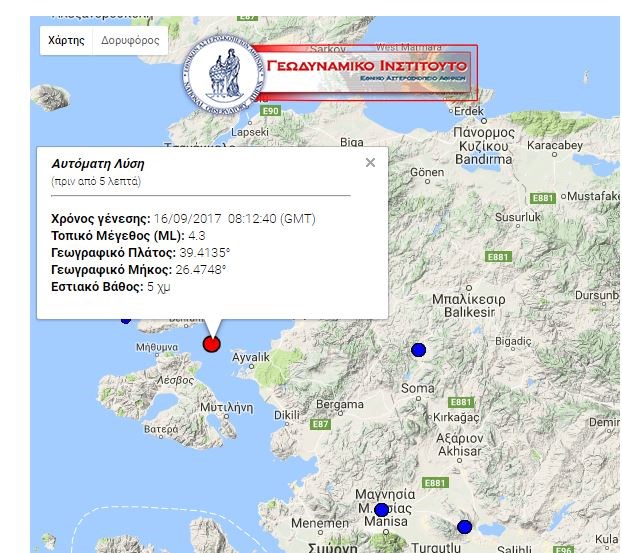
Task: Click the Bandırma city label
Action: (482, 158)
